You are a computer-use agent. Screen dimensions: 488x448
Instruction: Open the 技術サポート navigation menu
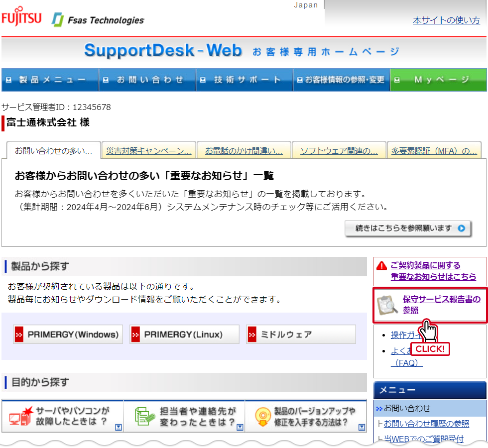(244, 80)
